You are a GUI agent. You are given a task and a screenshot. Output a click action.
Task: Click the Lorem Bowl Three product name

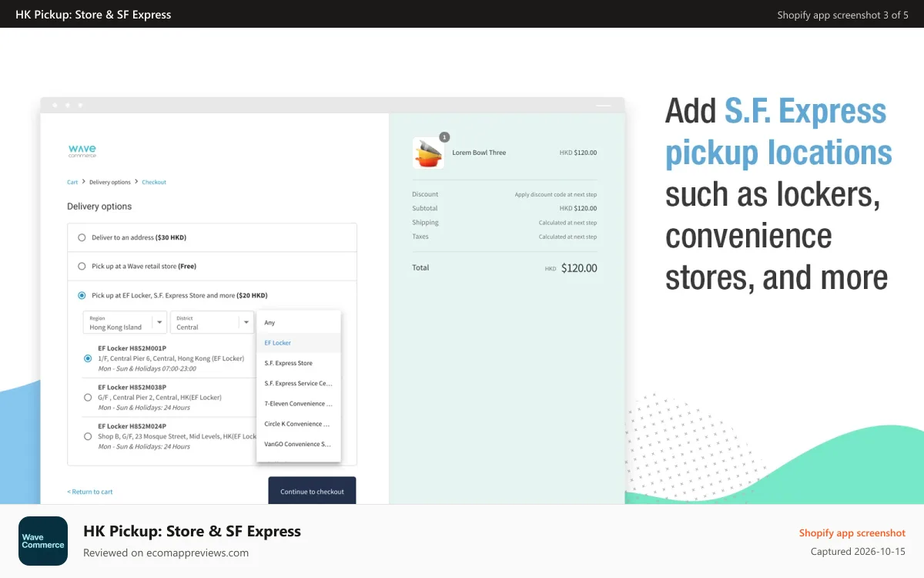pos(479,153)
